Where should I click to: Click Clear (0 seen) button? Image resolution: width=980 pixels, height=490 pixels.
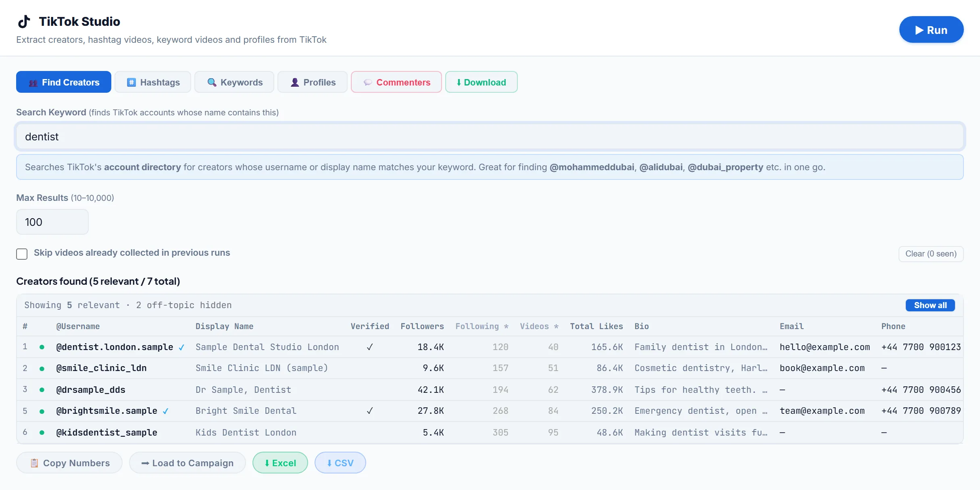[x=931, y=254]
